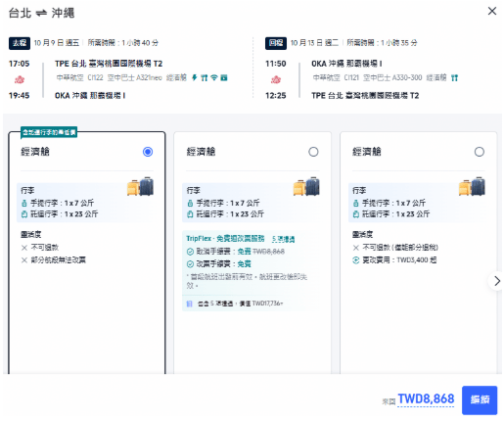Click the TWD8,868 price breakdown link

426,398
